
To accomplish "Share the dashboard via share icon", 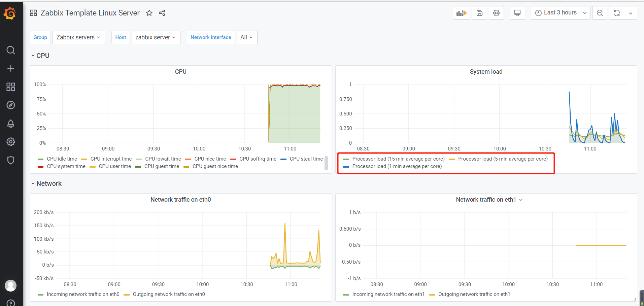I will pyautogui.click(x=162, y=13).
